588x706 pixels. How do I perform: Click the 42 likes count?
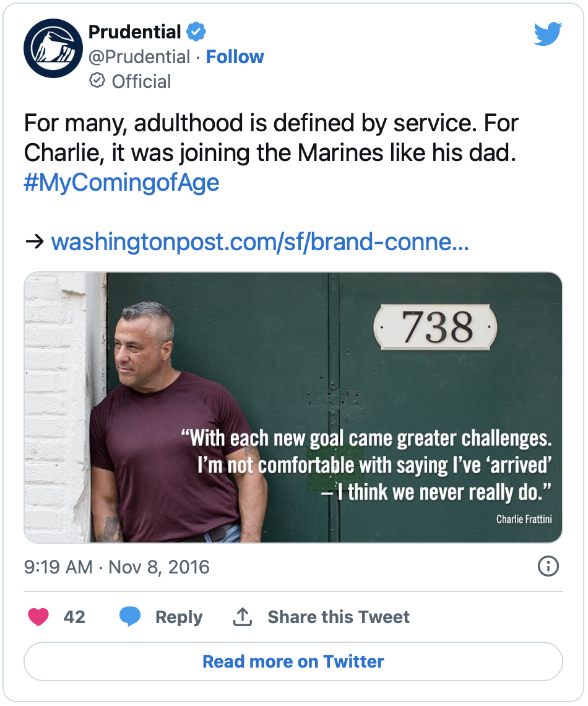tap(74, 617)
